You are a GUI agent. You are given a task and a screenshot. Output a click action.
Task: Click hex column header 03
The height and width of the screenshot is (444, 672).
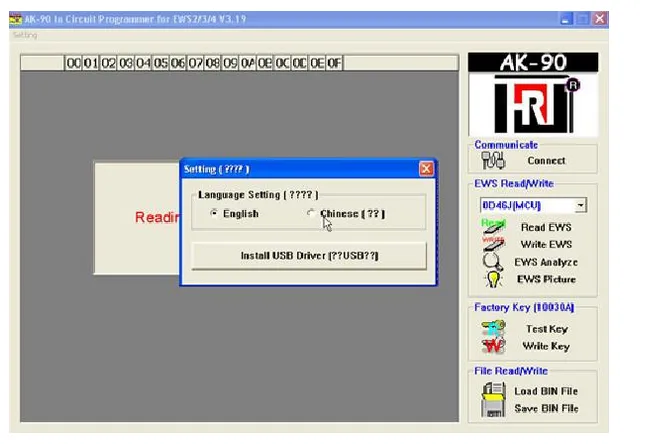click(126, 63)
